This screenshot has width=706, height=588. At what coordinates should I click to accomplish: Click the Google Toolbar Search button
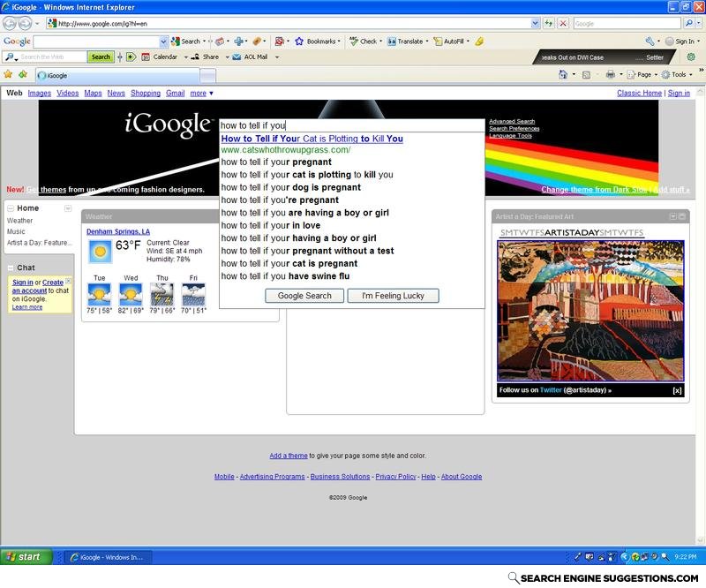click(186, 41)
